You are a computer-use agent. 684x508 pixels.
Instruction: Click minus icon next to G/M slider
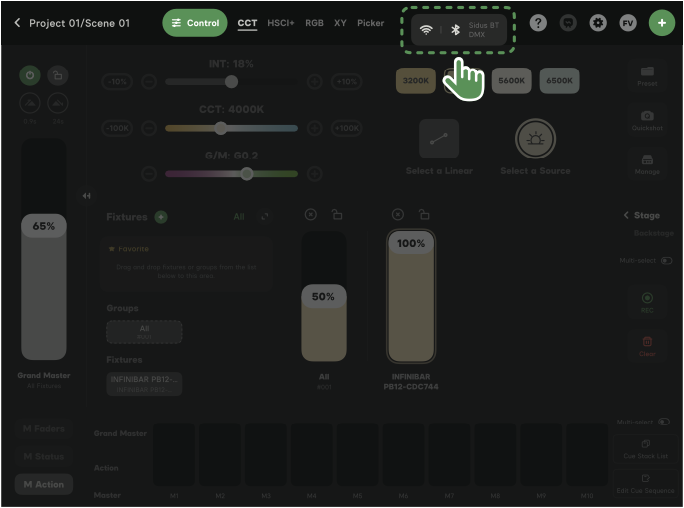coord(149,174)
